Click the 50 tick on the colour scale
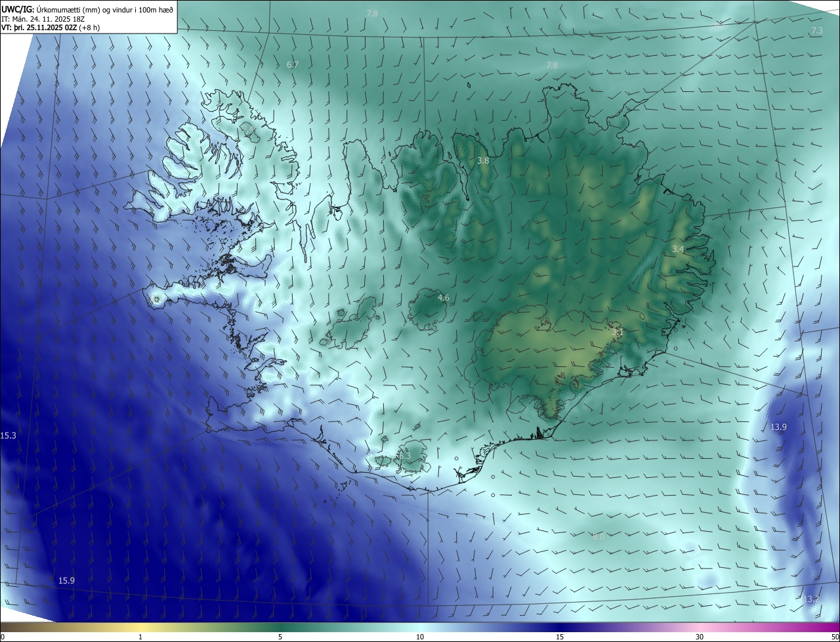Viewport: 840px width, 642px height. pos(835,637)
